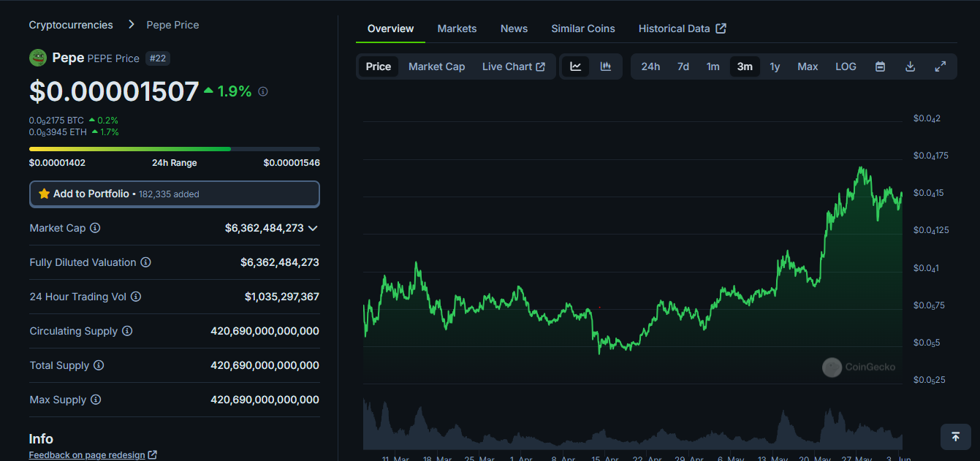Viewport: 980px width, 461px height.
Task: Toggle the Price chart mode
Action: point(378,66)
